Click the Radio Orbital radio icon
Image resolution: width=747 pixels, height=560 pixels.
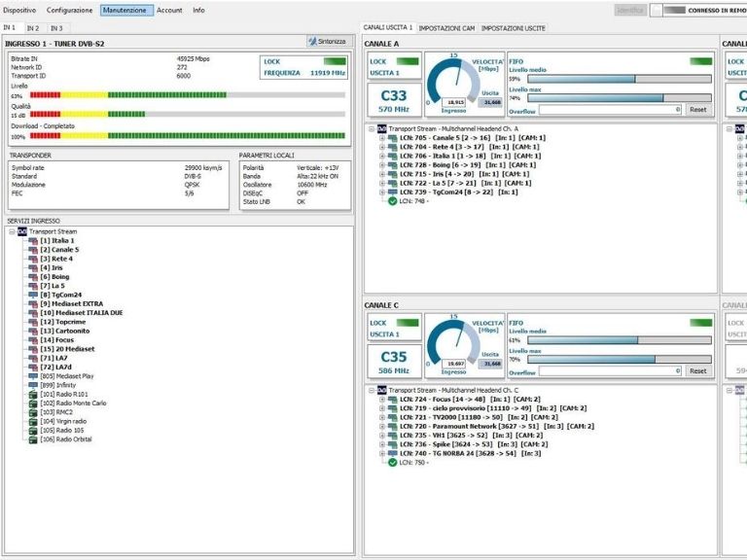[x=33, y=439]
